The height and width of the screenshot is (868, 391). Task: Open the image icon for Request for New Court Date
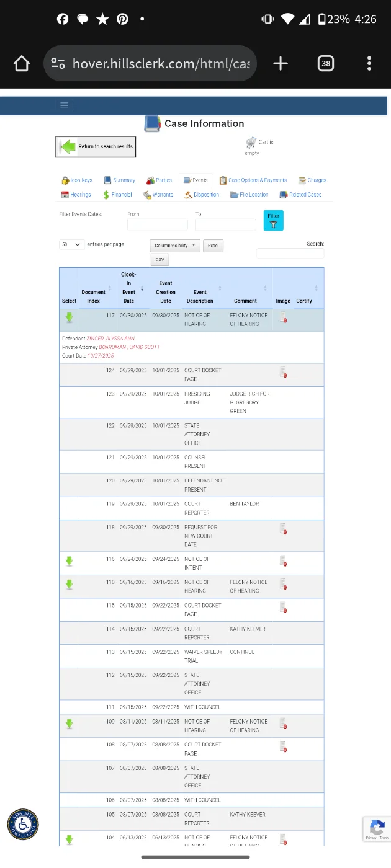[x=283, y=529]
